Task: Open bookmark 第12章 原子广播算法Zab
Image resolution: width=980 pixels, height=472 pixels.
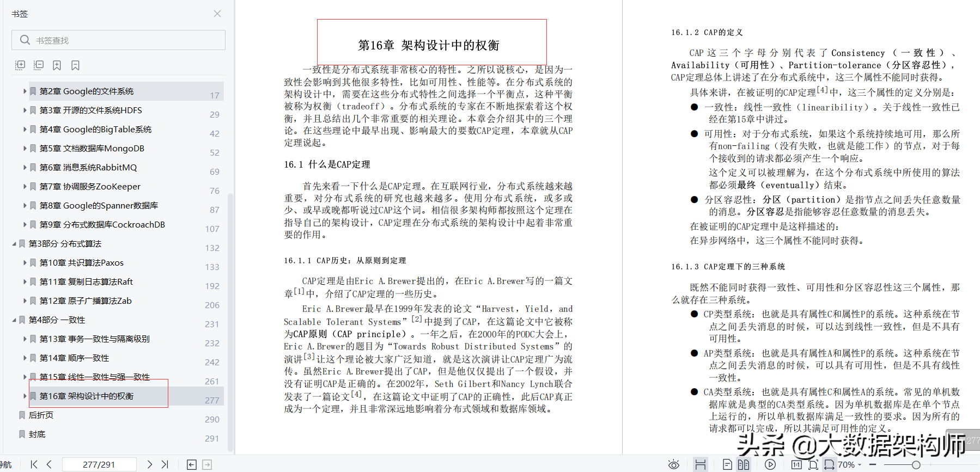Action: pyautogui.click(x=86, y=301)
